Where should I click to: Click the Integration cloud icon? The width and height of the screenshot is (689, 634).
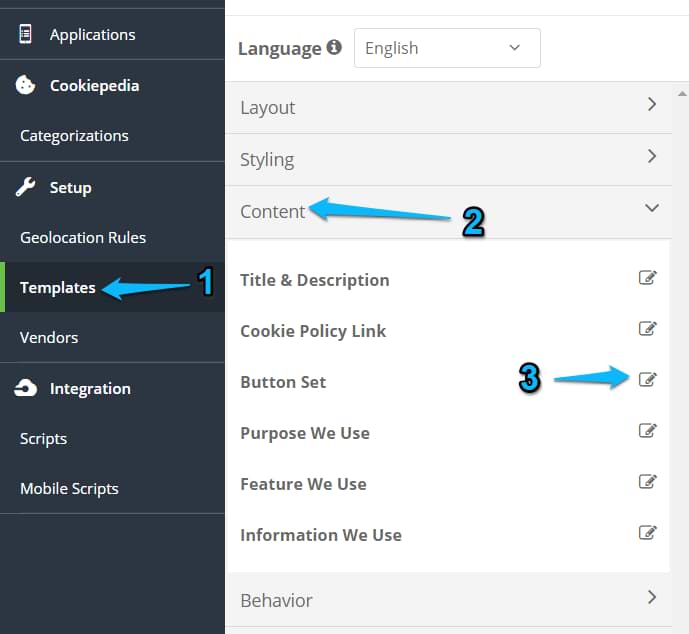click(x=26, y=389)
